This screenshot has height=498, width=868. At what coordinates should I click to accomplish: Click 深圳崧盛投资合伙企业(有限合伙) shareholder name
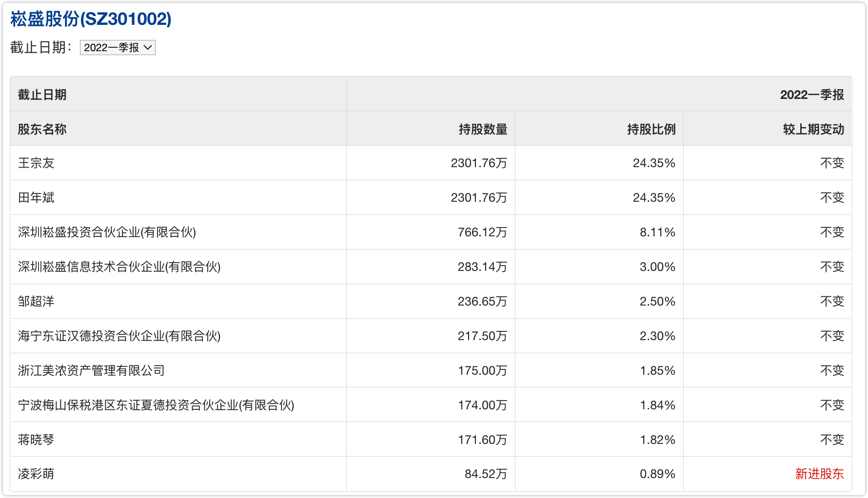107,232
